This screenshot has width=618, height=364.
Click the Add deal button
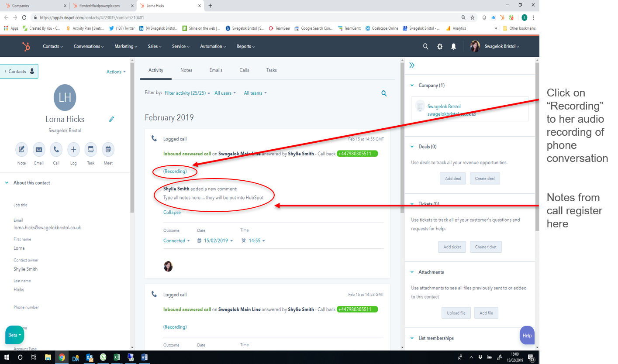(453, 179)
